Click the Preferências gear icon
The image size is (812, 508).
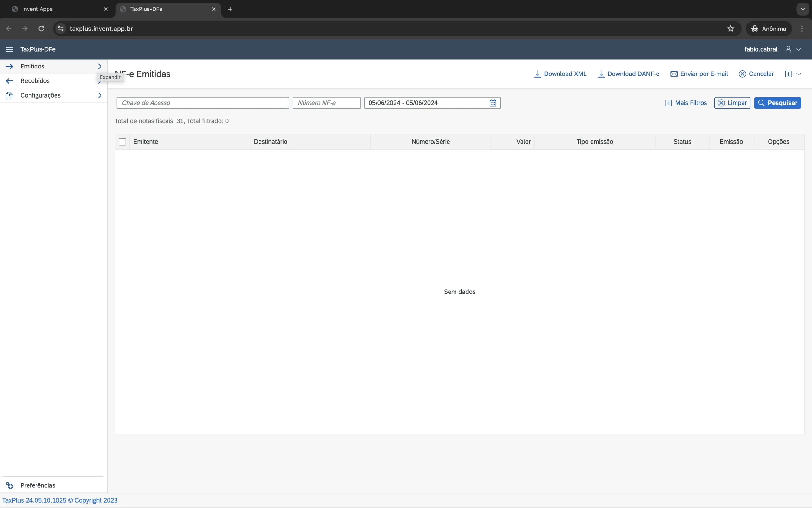pyautogui.click(x=10, y=485)
